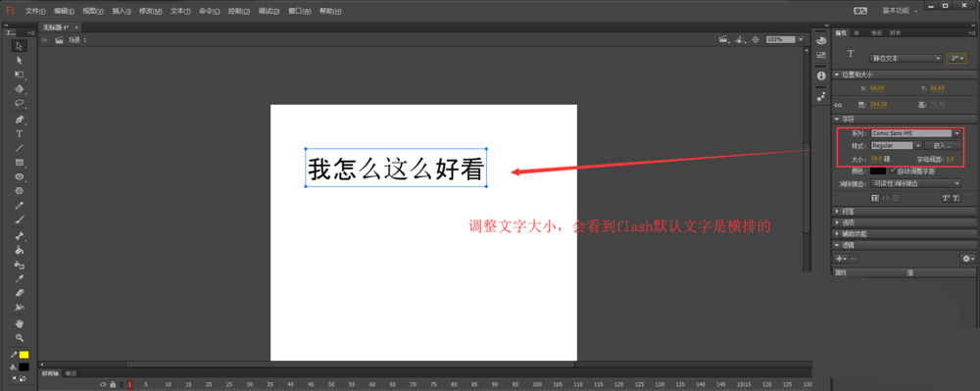Click the black text 颜色 swatch
The width and height of the screenshot is (980, 391).
[878, 171]
